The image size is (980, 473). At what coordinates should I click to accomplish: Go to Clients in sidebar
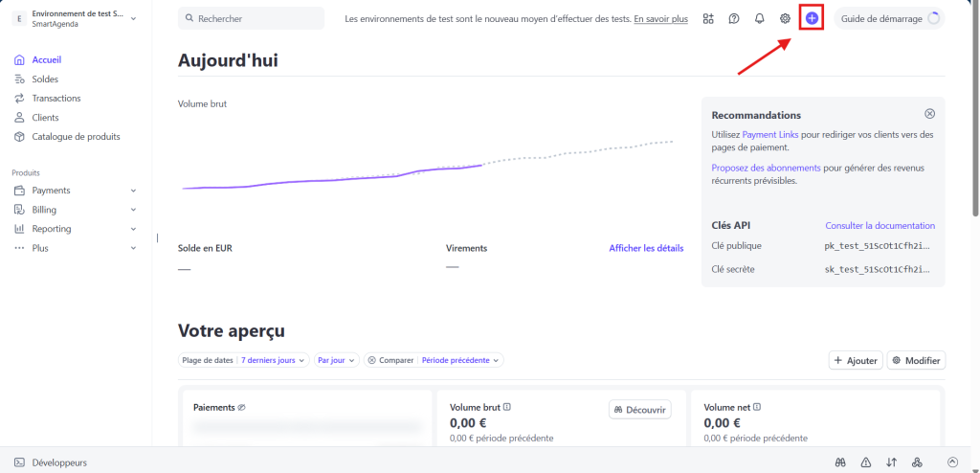point(45,118)
